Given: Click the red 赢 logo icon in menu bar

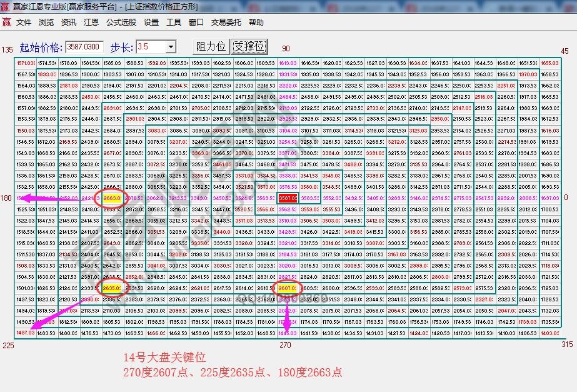Looking at the screenshot, I should (x=7, y=22).
